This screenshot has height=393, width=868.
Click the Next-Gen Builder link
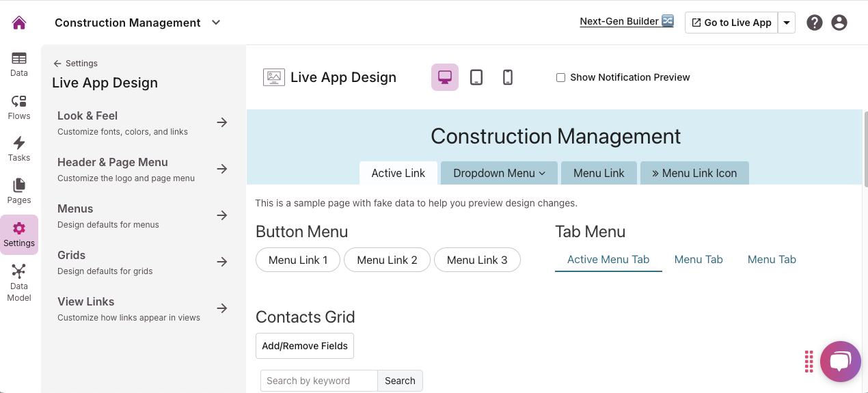pos(626,21)
